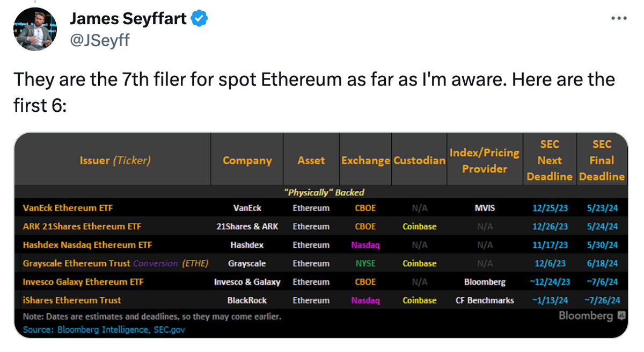Viewport: 644px width, 352px height.
Task: Open the three-dot more options menu
Action: point(619,18)
